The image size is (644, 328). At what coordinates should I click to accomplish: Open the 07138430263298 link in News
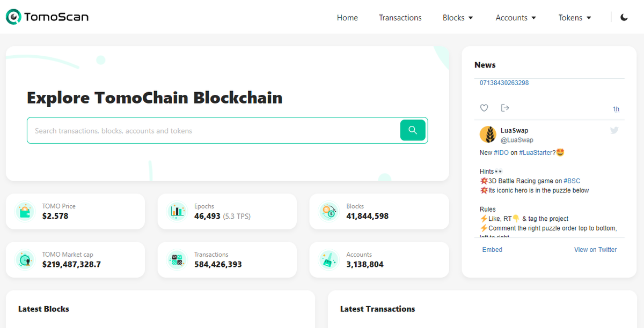pyautogui.click(x=504, y=83)
